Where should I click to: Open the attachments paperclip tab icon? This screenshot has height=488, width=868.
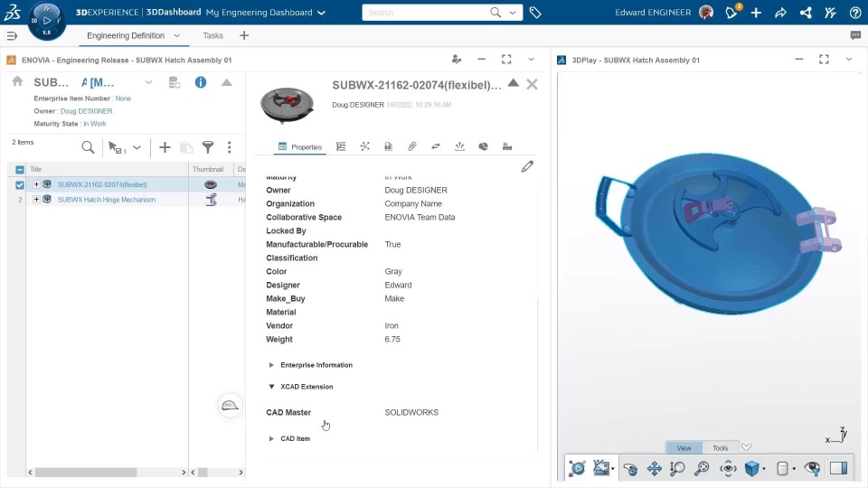[x=412, y=146]
